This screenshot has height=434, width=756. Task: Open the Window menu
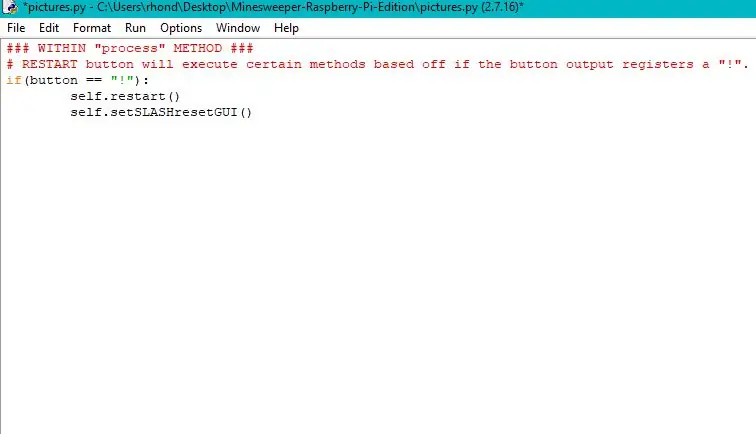pyautogui.click(x=238, y=28)
